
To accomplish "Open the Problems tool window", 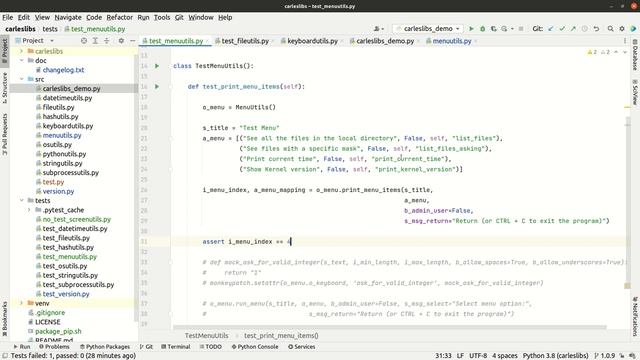I will click(x=54, y=347).
